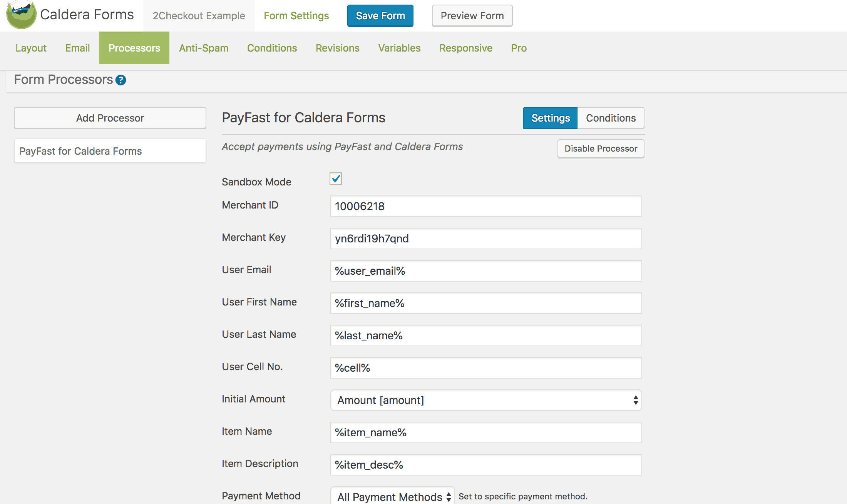Open the top Conditions navigation tab
Viewport: 847px width, 504px height.
(272, 48)
